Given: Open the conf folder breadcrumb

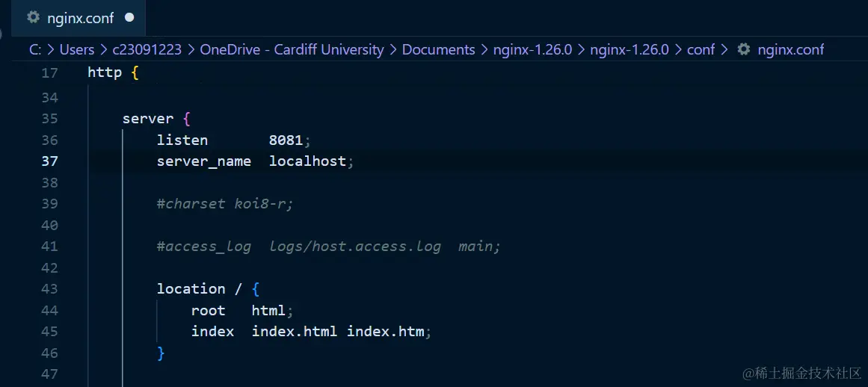Looking at the screenshot, I should (x=701, y=50).
